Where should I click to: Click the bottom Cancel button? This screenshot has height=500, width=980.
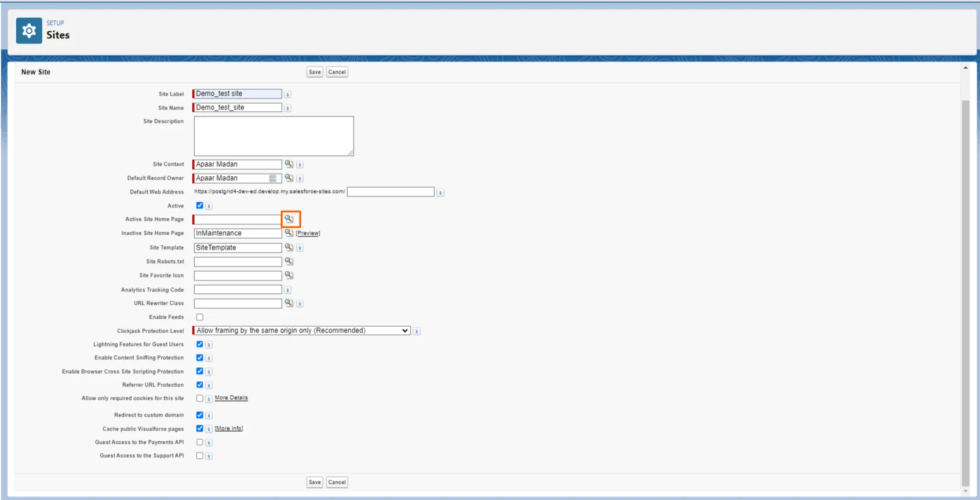[x=337, y=482]
